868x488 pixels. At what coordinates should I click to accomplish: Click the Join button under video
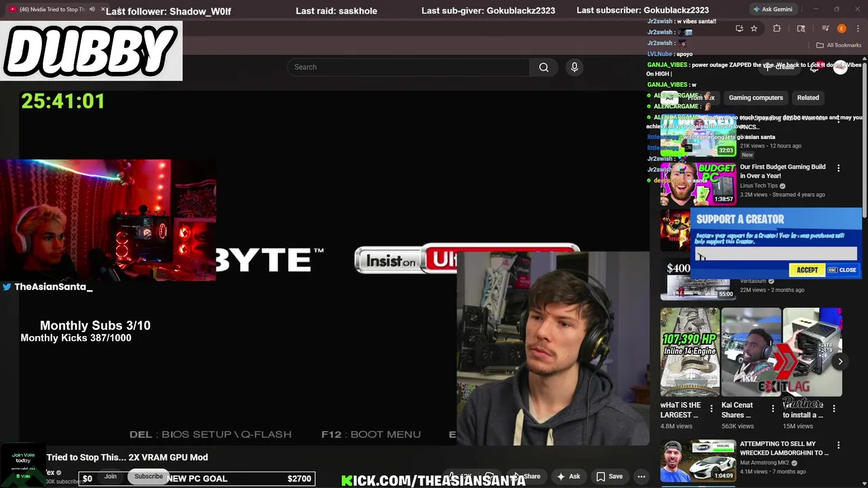tap(110, 476)
